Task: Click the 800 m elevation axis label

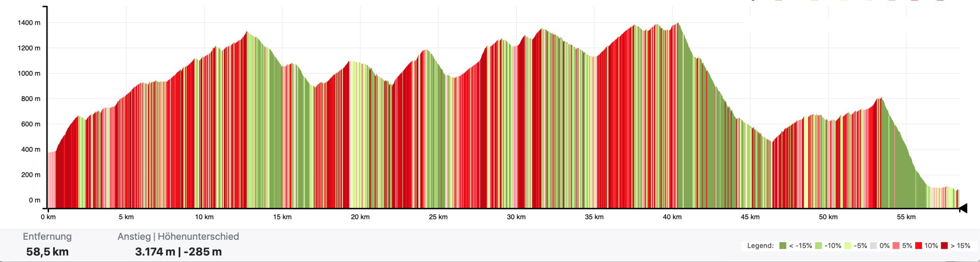Action: pyautogui.click(x=31, y=99)
